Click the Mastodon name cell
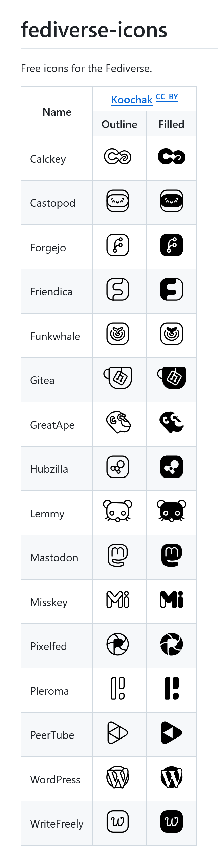Image resolution: width=218 pixels, height=868 pixels. tap(57, 557)
